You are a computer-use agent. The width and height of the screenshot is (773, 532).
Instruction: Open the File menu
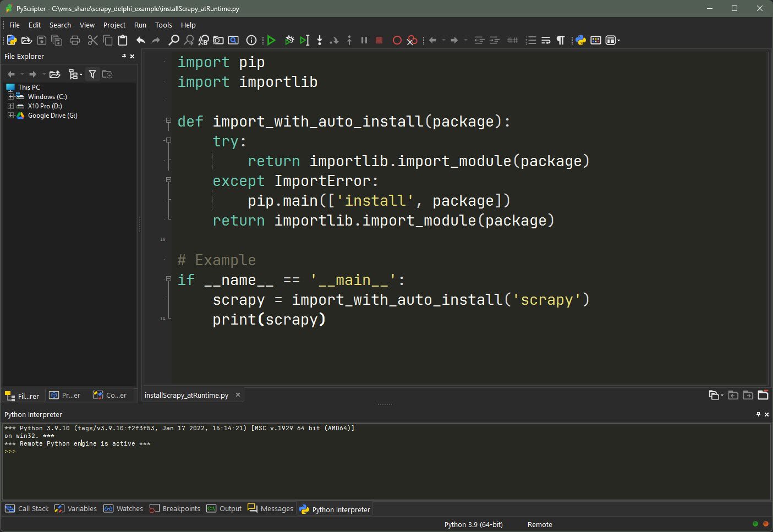14,25
